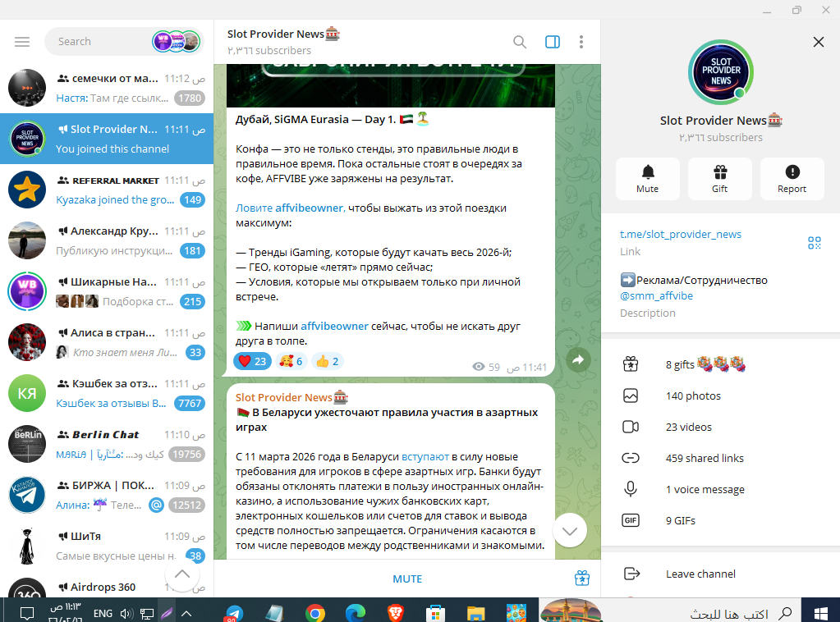Add the thumbs-up reaction showing 2
Screen dimensions: 840x622
click(328, 361)
